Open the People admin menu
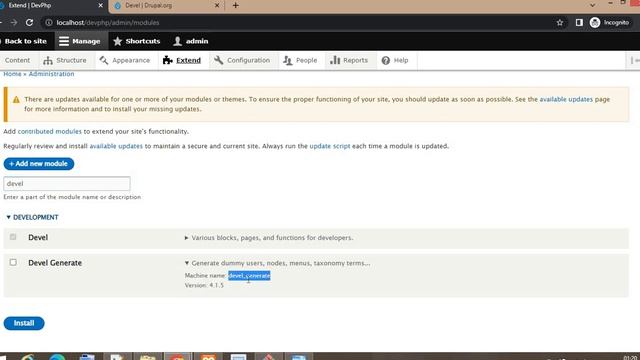 click(300, 60)
